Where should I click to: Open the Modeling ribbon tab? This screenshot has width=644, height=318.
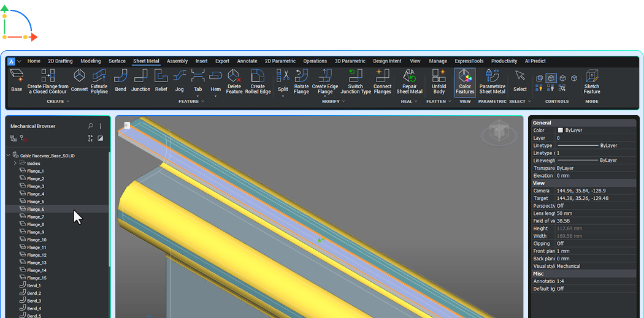(90, 61)
